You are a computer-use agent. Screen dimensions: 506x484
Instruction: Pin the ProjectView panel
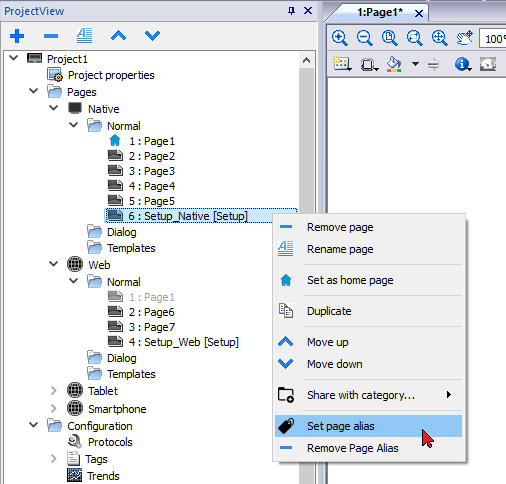click(291, 11)
